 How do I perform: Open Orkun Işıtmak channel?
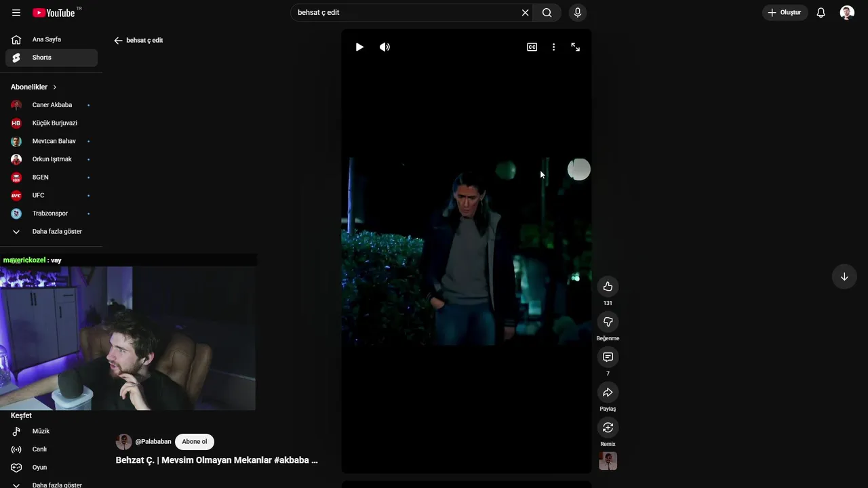tap(52, 159)
